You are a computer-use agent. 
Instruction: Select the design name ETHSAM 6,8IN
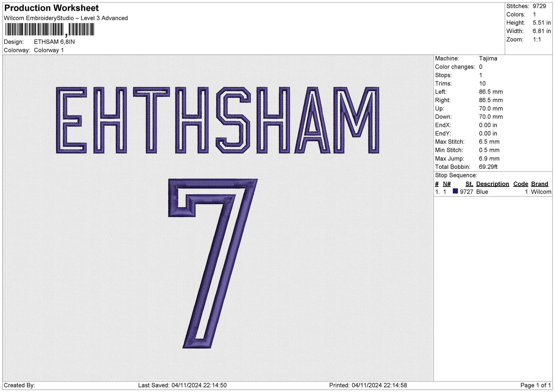click(55, 42)
